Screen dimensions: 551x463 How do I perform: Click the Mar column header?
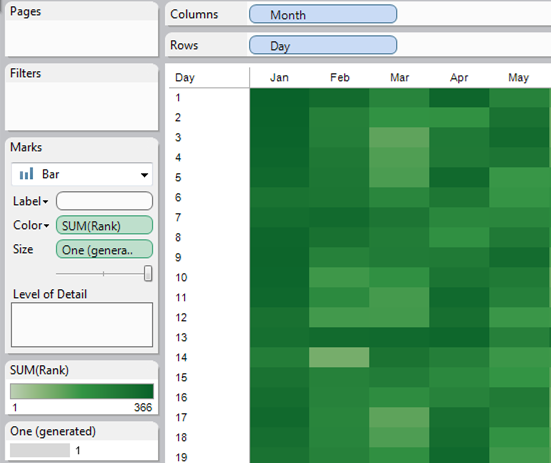pyautogui.click(x=400, y=77)
